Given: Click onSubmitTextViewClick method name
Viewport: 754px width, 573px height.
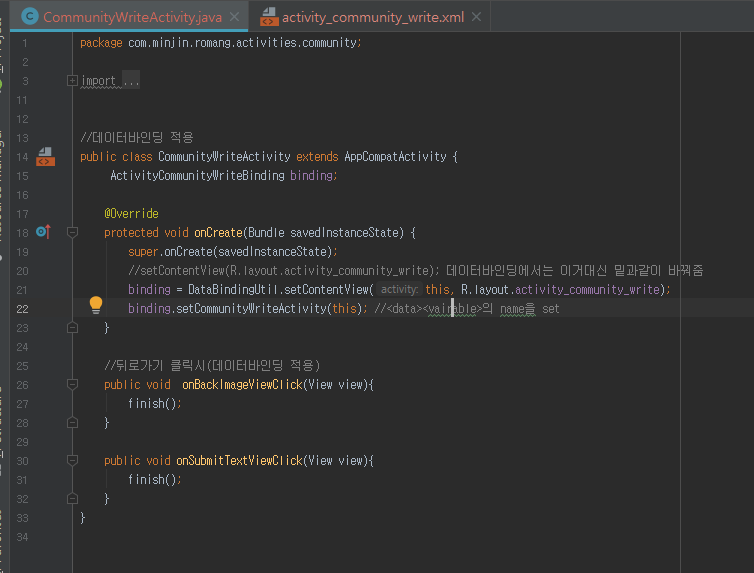Looking at the screenshot, I should [x=239, y=461].
